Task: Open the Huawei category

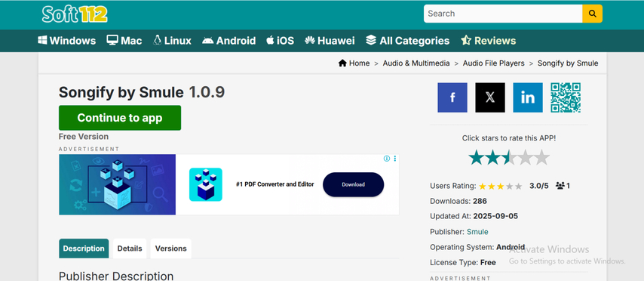Action: (330, 41)
